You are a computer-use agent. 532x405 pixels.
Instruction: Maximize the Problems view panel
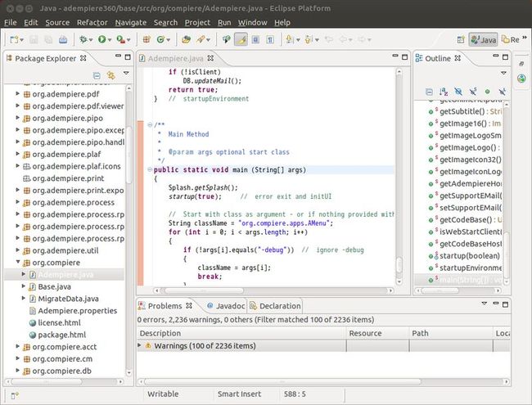pyautogui.click(x=505, y=304)
